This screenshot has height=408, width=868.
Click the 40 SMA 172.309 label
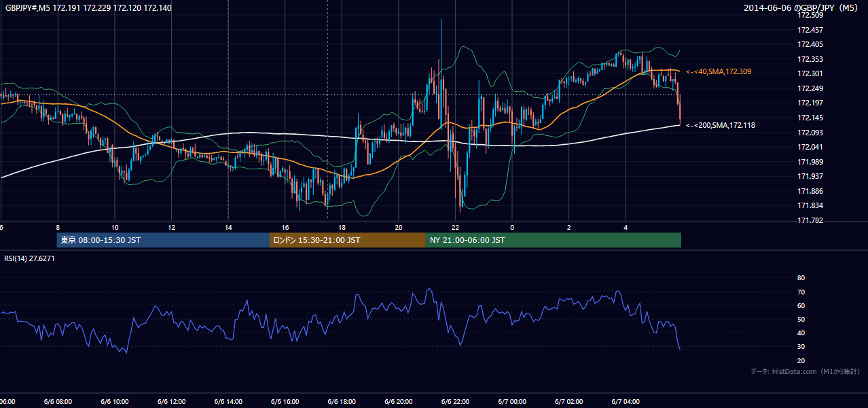click(719, 71)
